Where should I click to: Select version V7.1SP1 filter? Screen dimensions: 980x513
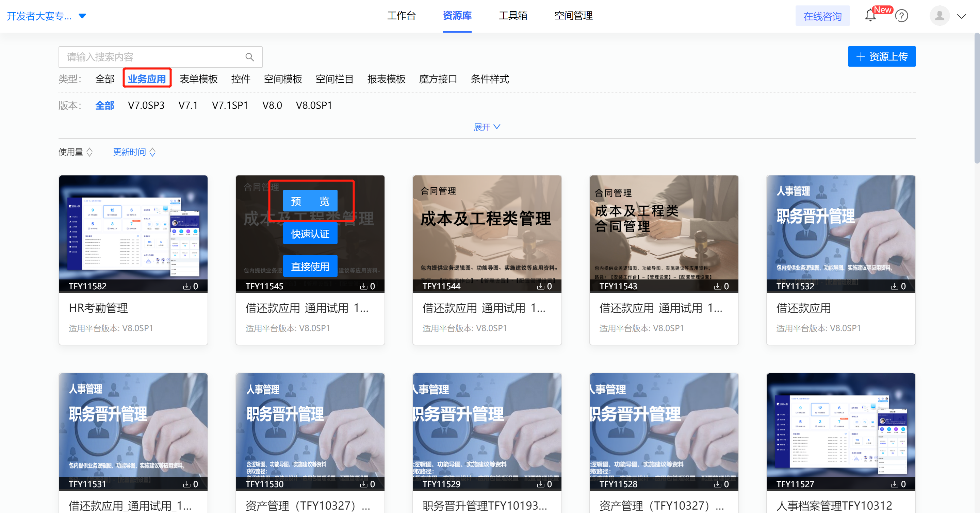[x=230, y=105]
